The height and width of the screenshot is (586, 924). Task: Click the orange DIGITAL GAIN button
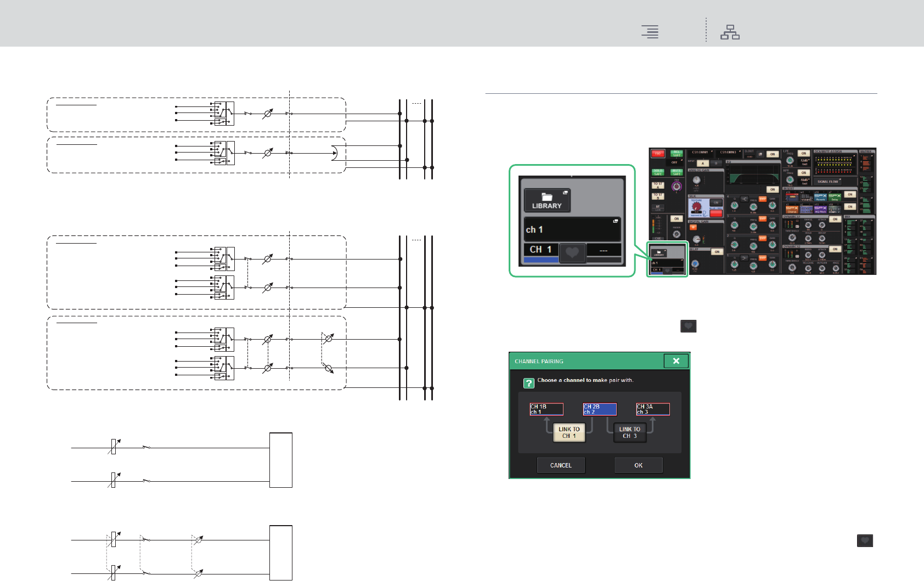click(x=693, y=227)
